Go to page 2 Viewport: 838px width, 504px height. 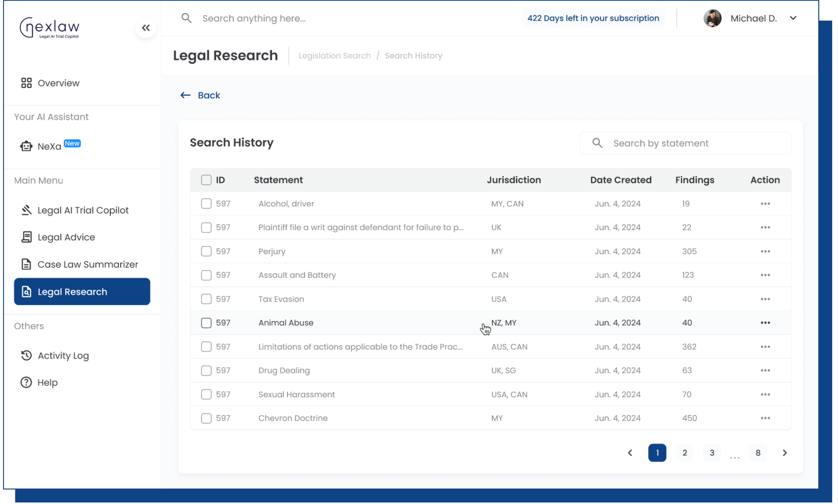coord(684,452)
